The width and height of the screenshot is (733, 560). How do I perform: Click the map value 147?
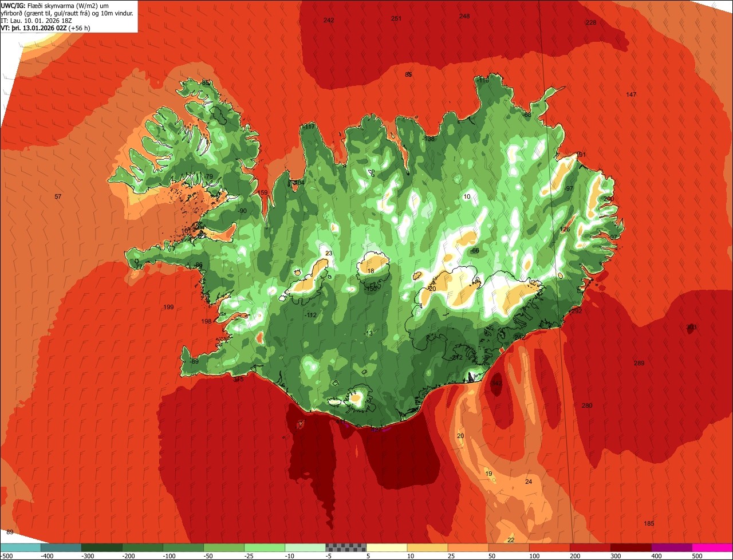click(x=631, y=94)
